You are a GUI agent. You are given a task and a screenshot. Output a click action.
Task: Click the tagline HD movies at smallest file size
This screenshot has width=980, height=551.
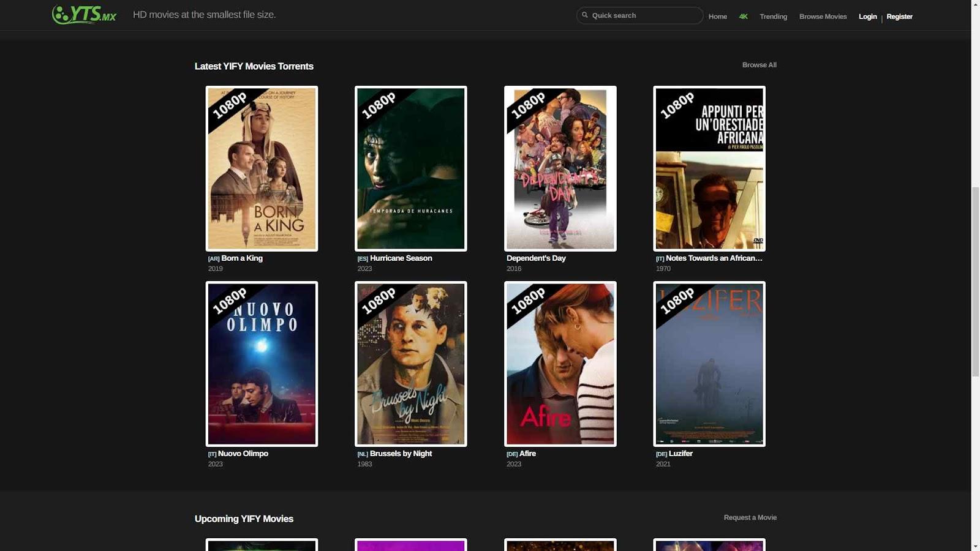(x=205, y=15)
